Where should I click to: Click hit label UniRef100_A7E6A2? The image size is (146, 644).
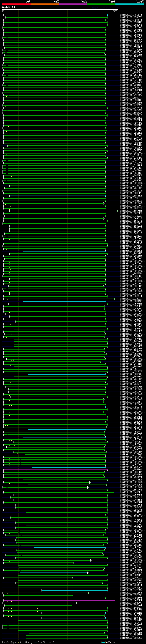[131, 538]
